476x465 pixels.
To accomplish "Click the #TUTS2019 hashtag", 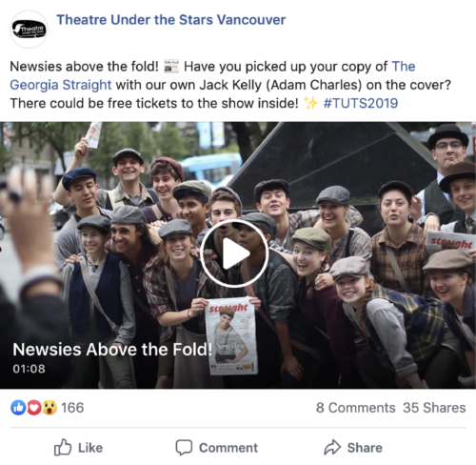I will point(361,103).
